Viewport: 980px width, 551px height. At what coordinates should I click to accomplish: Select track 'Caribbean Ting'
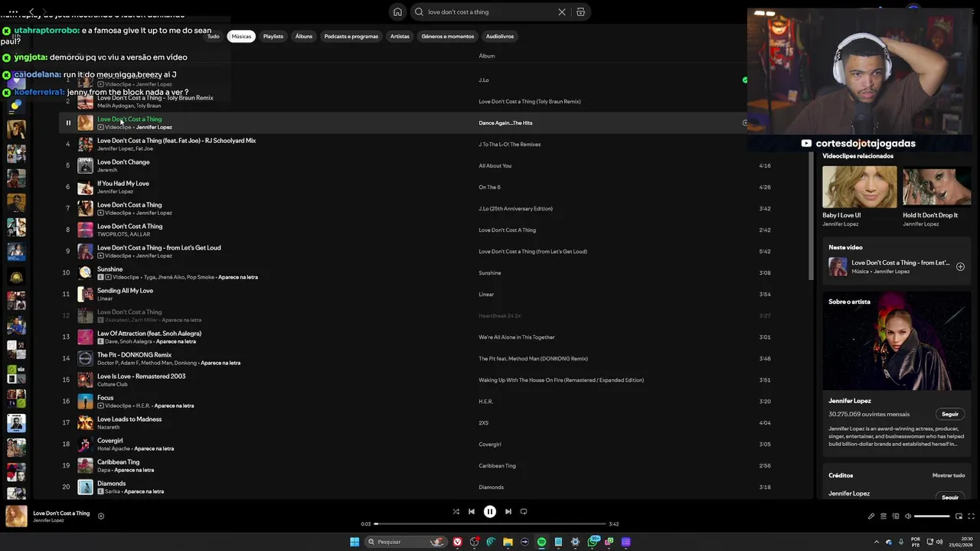118,462
